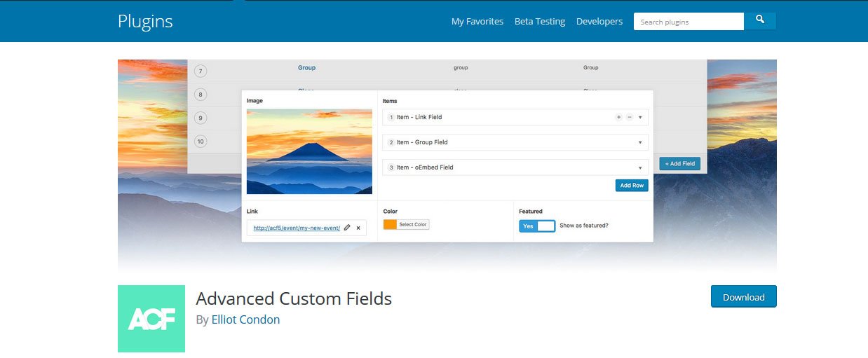Click the Search plugins input field
868x358 pixels.
point(689,22)
